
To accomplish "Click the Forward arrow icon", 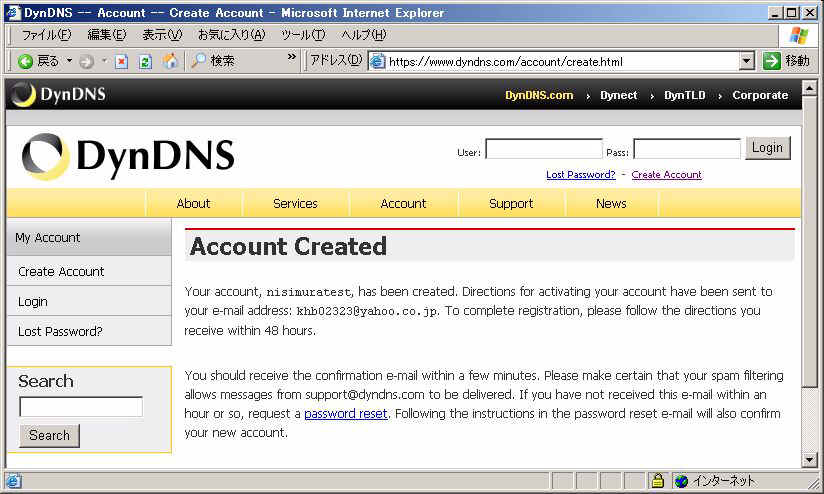I will click(86, 61).
